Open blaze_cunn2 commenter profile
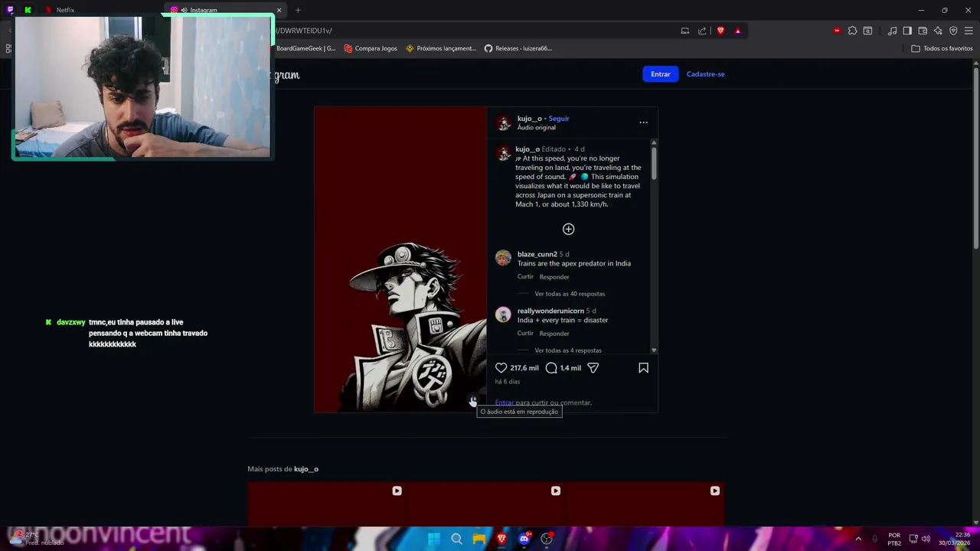The width and height of the screenshot is (980, 551). click(x=537, y=254)
